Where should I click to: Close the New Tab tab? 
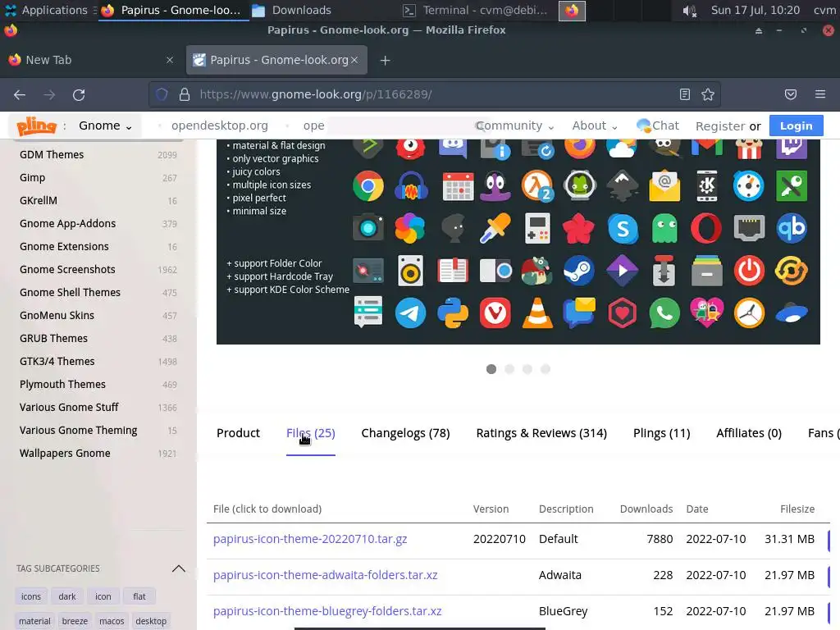[x=169, y=60]
